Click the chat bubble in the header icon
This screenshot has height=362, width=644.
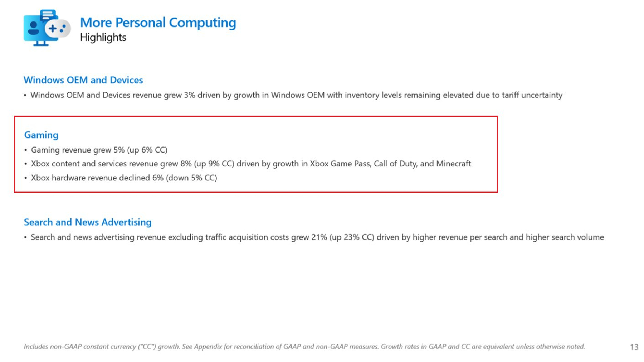tap(48, 15)
